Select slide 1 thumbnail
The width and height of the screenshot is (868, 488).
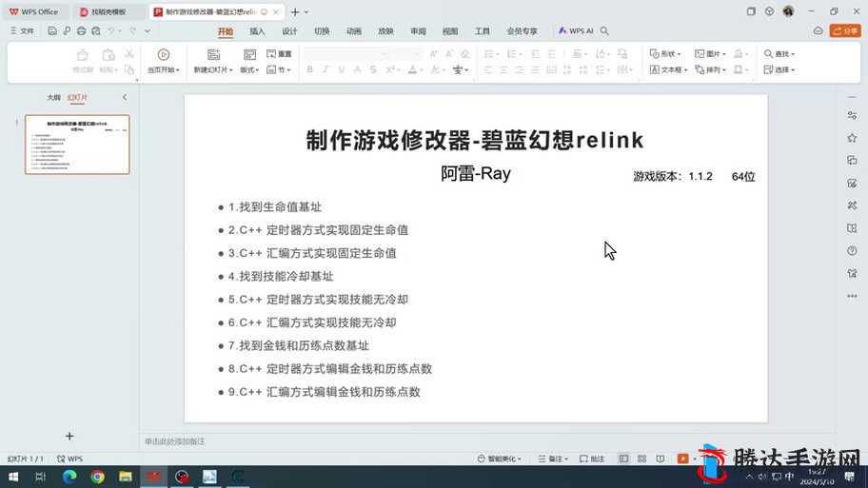click(x=77, y=145)
